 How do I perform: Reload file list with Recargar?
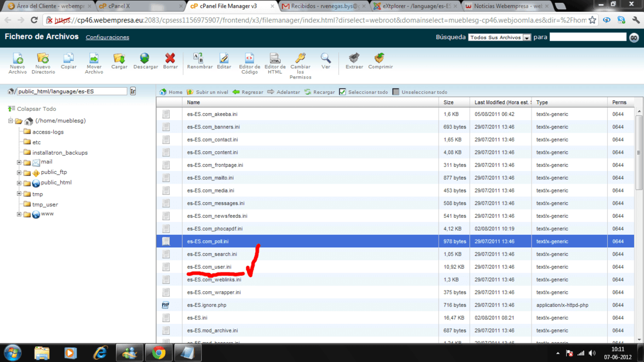click(x=320, y=92)
